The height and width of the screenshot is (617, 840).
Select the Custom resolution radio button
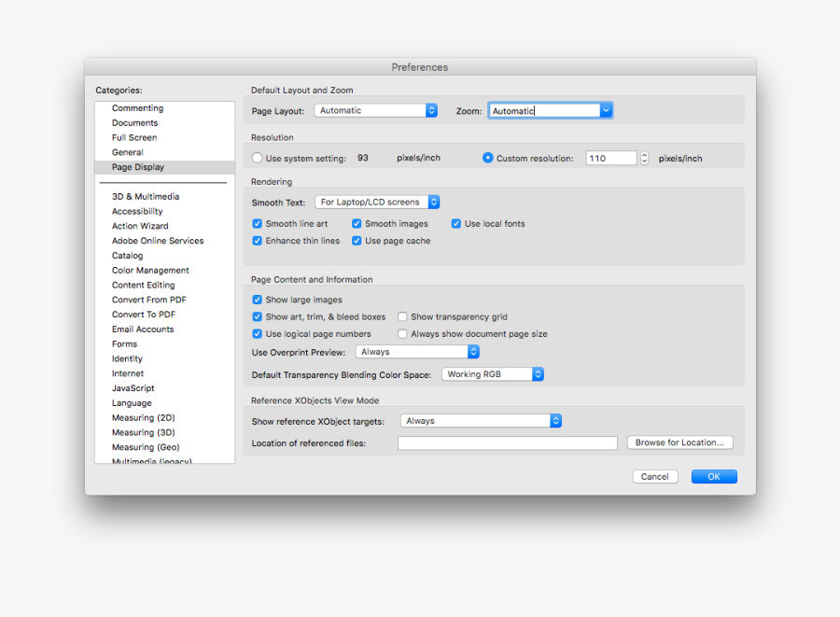pos(488,159)
